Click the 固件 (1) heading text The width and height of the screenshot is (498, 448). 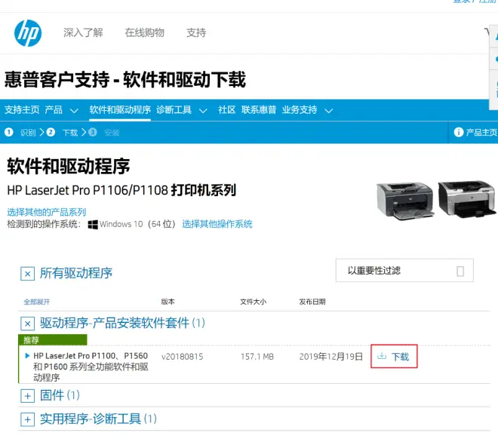pos(60,395)
